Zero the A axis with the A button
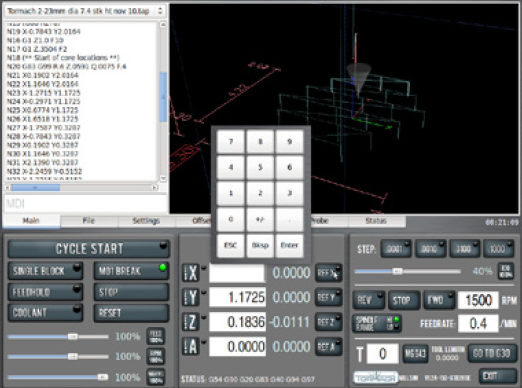Image resolution: width=522 pixels, height=388 pixels. click(x=191, y=347)
